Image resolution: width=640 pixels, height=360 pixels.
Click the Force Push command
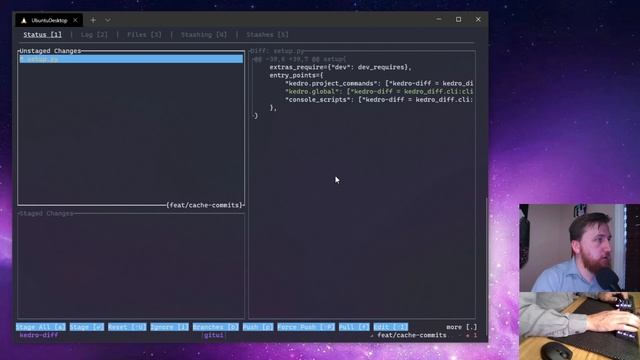(306, 327)
